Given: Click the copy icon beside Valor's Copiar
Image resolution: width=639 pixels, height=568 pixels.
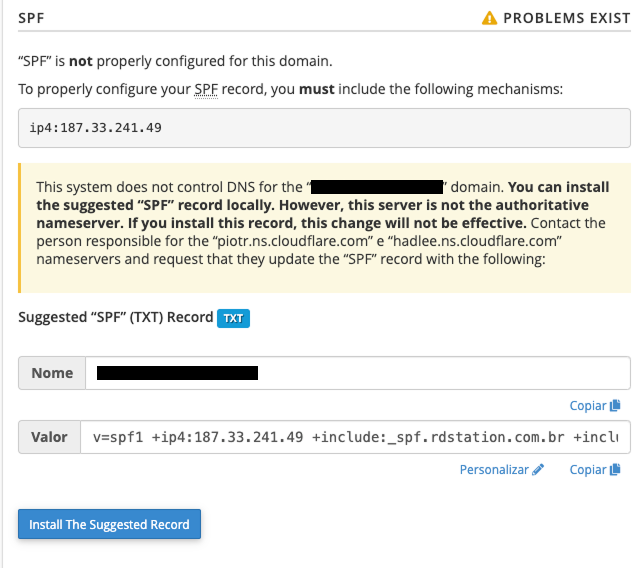Looking at the screenshot, I should pyautogui.click(x=615, y=469).
